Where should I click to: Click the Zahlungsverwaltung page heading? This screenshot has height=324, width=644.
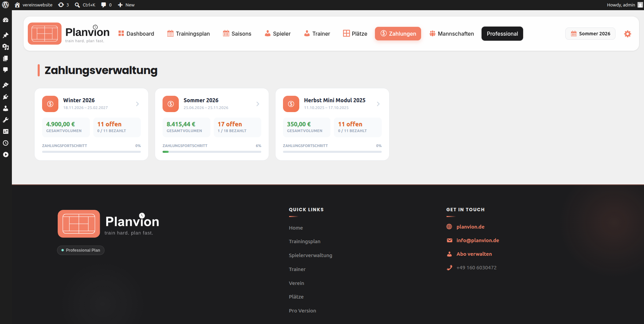click(101, 70)
